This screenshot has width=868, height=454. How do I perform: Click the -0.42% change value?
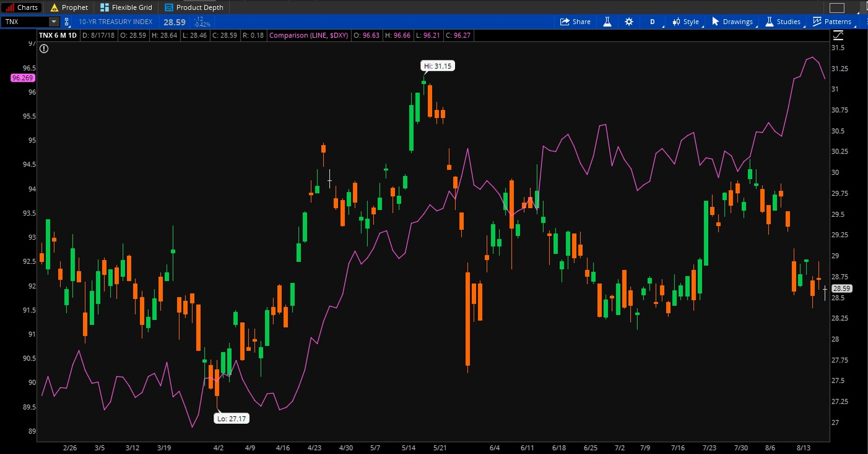(x=201, y=25)
